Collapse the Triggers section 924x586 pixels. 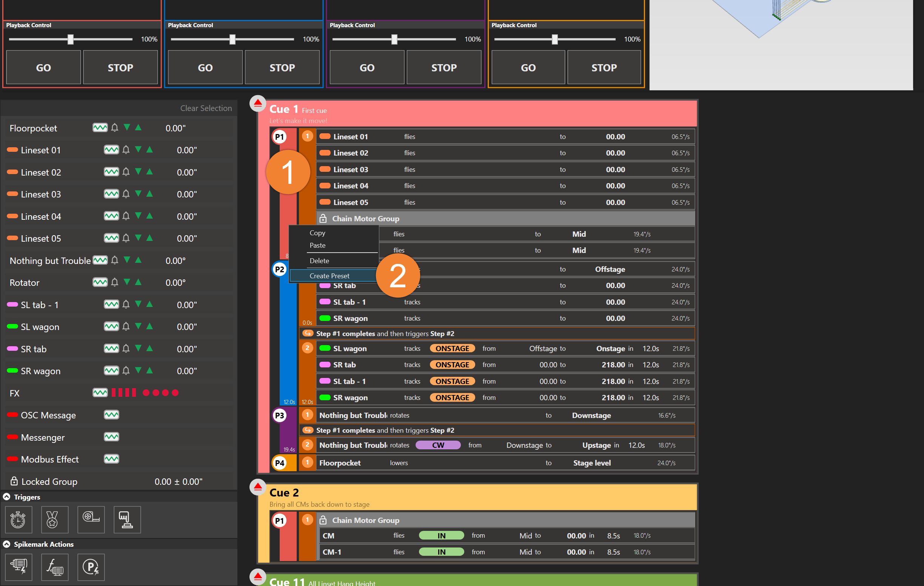[6, 497]
